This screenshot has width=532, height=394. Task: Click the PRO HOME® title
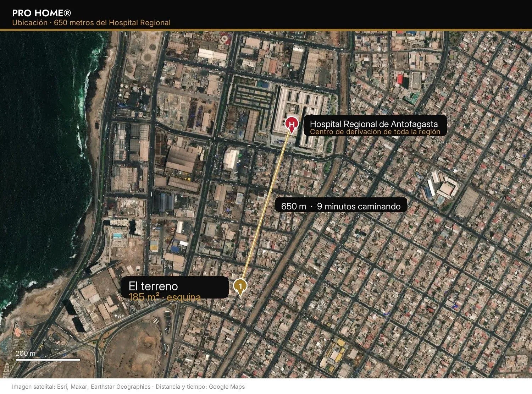click(x=41, y=13)
